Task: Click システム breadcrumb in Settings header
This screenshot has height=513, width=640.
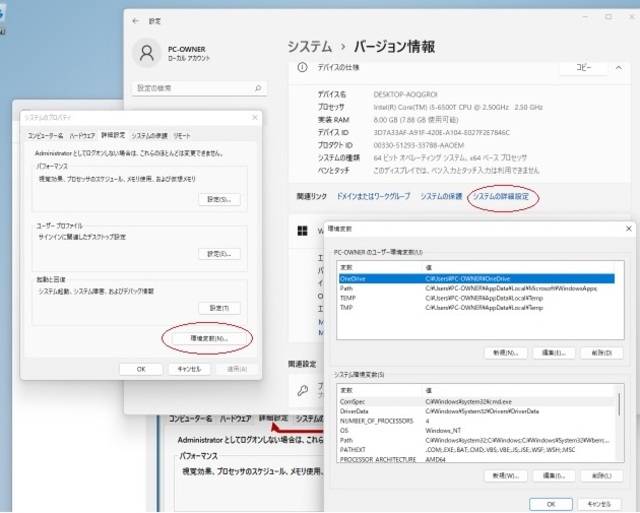Action: (x=310, y=47)
